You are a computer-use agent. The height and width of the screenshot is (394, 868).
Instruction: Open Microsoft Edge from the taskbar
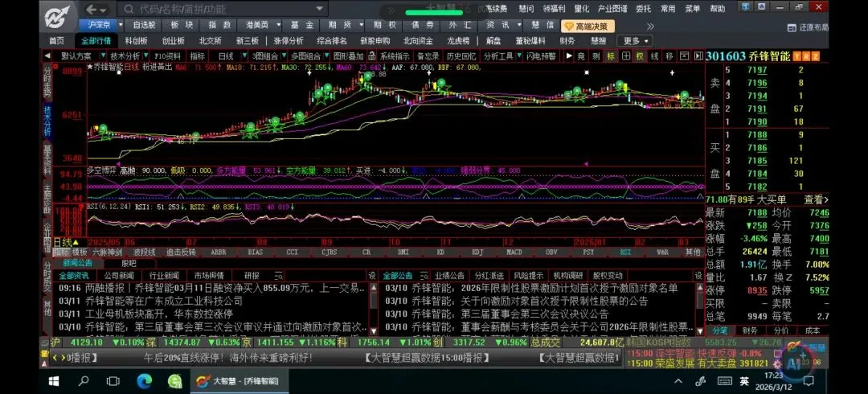click(144, 381)
